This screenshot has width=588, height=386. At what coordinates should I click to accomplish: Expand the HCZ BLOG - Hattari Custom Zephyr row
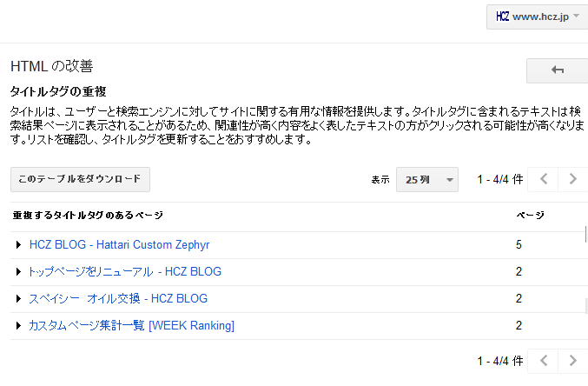click(18, 245)
